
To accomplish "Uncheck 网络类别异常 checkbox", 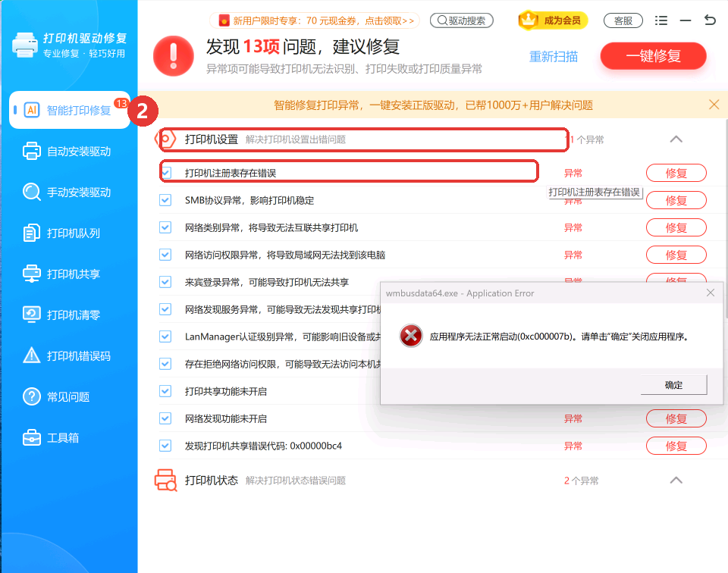I will point(165,227).
